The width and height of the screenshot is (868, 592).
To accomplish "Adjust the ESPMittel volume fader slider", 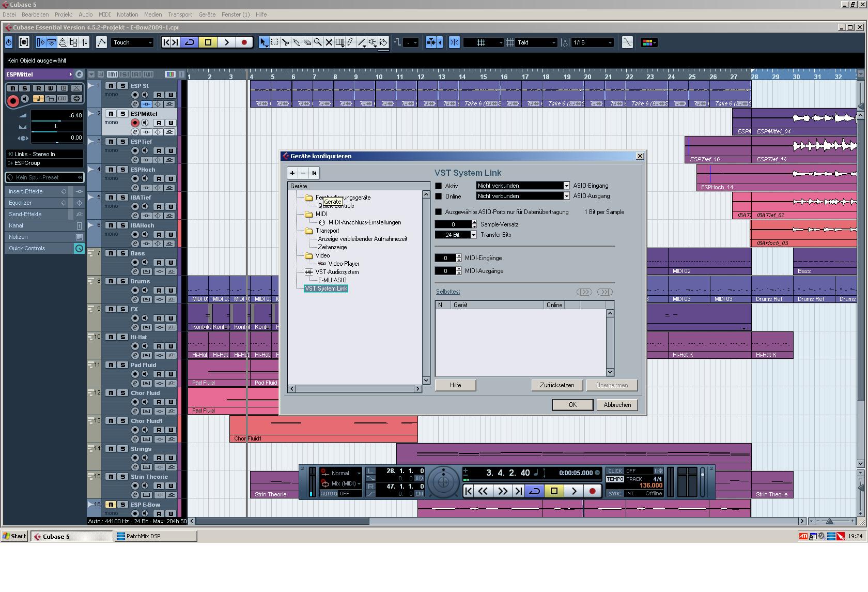I will 56,121.
